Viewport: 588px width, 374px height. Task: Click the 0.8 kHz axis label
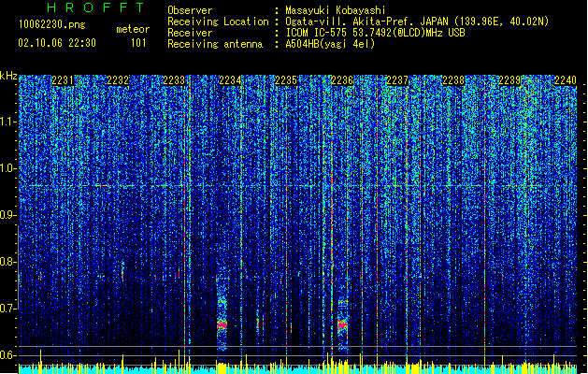pos(8,262)
